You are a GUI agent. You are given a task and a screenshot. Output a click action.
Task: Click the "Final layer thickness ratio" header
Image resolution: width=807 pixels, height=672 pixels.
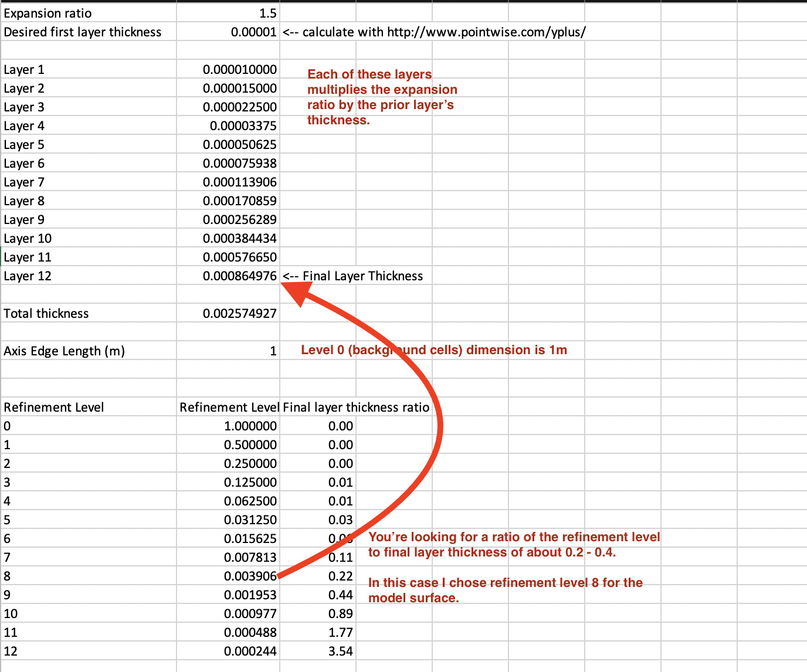pos(356,407)
